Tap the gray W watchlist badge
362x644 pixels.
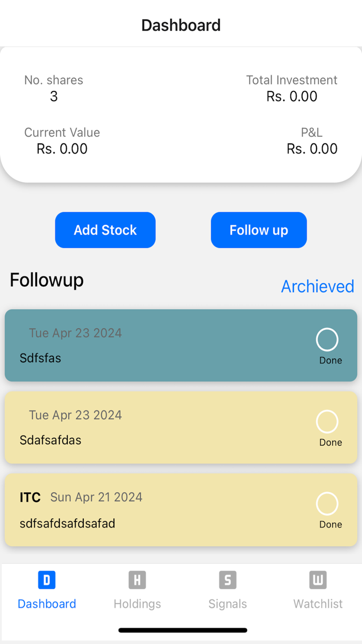point(318,580)
